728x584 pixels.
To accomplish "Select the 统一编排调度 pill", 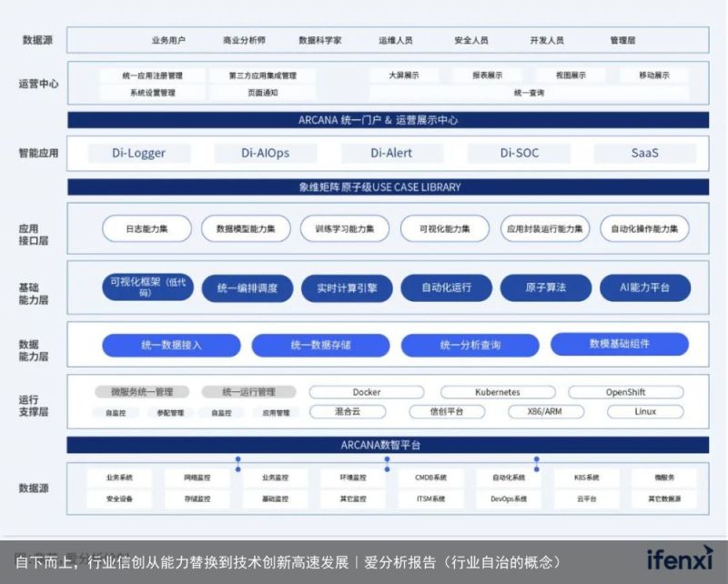I will point(248,287).
